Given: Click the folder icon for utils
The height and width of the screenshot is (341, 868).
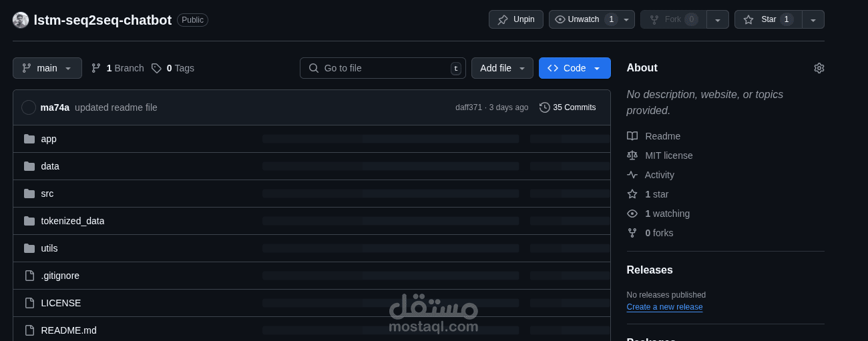Looking at the screenshot, I should (x=29, y=248).
